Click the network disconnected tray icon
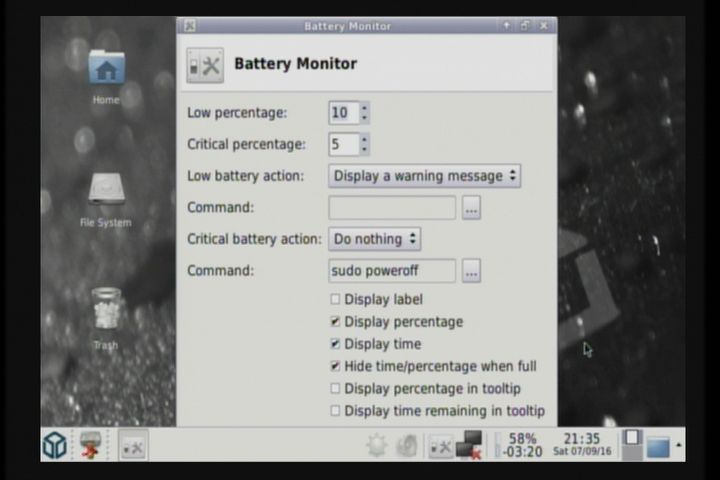Screen dimensions: 720x480 [x=469, y=446]
